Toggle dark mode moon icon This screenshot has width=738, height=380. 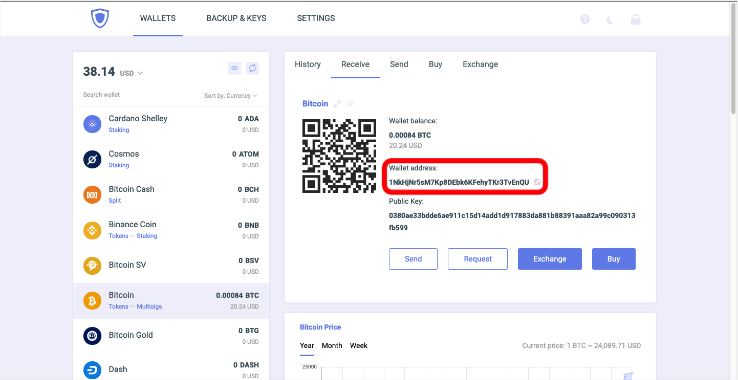(610, 19)
